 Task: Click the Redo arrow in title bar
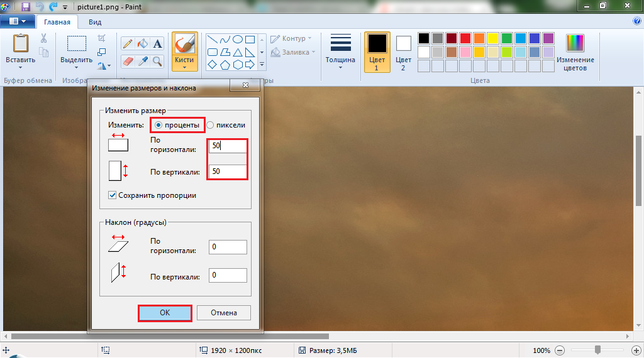tap(53, 6)
